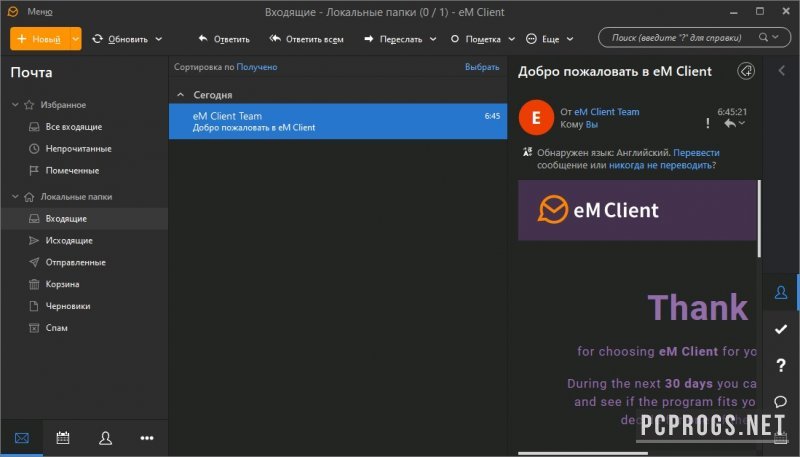Image resolution: width=800 pixels, height=457 pixels.
Task: Create a new message with Новый button
Action: [39, 39]
